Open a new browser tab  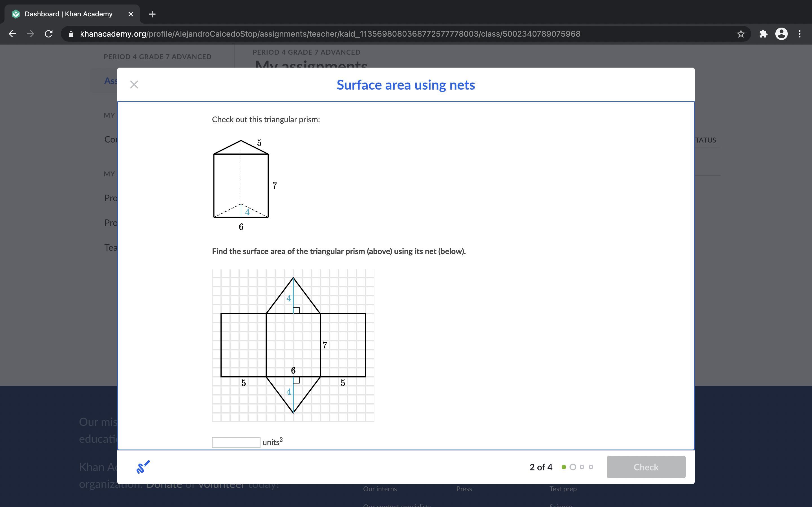point(152,14)
